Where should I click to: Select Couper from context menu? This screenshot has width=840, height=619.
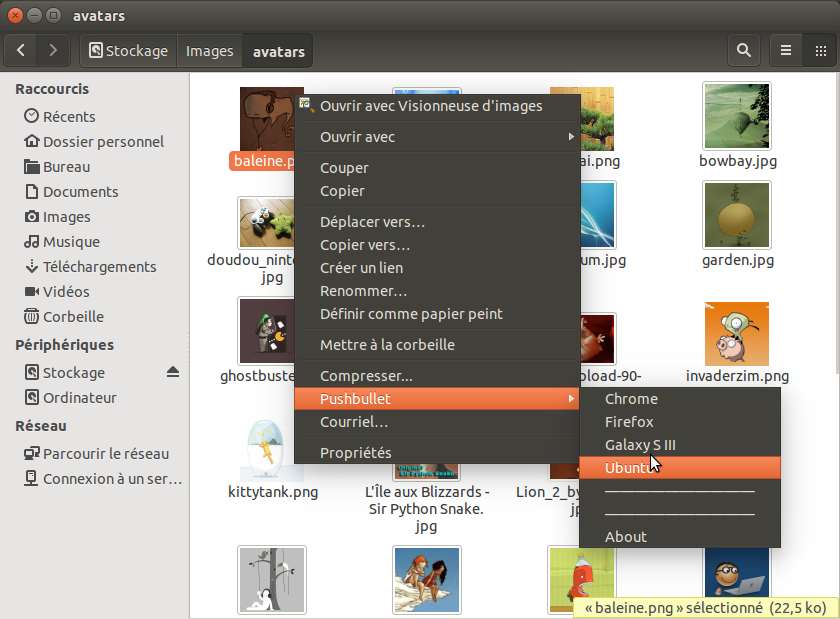pyautogui.click(x=437, y=168)
